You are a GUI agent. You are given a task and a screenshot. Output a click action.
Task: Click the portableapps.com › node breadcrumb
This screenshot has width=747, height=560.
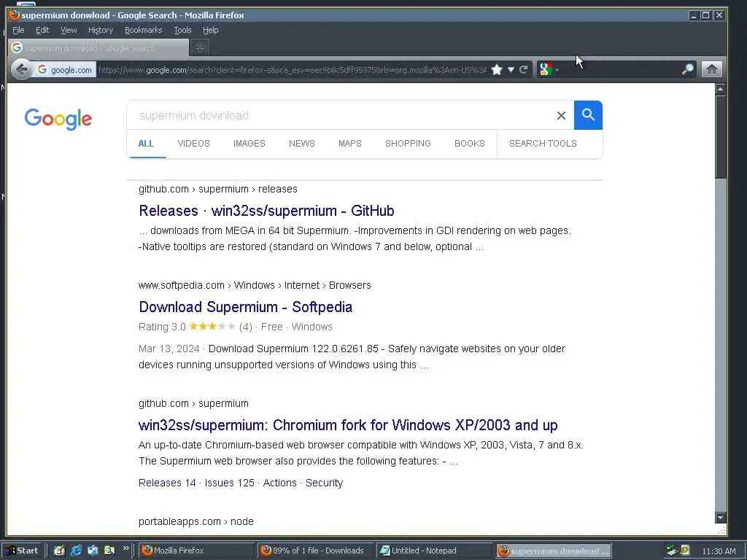[196, 521]
